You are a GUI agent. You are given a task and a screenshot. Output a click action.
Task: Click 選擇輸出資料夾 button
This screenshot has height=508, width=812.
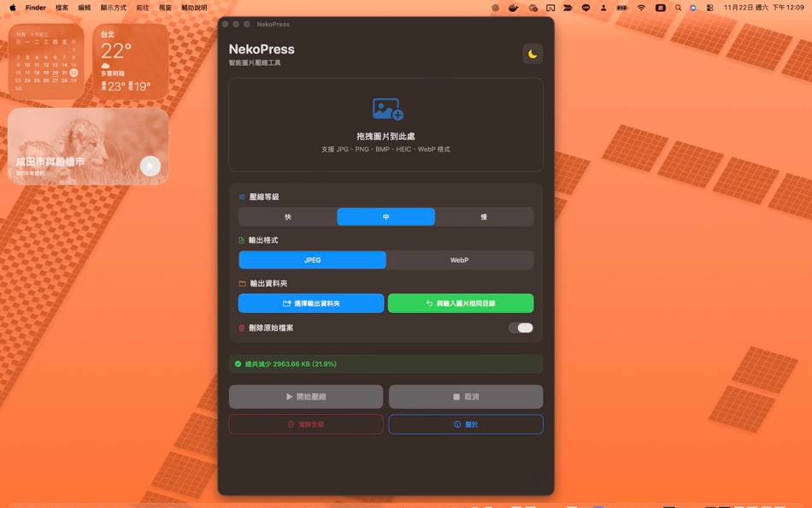(311, 303)
